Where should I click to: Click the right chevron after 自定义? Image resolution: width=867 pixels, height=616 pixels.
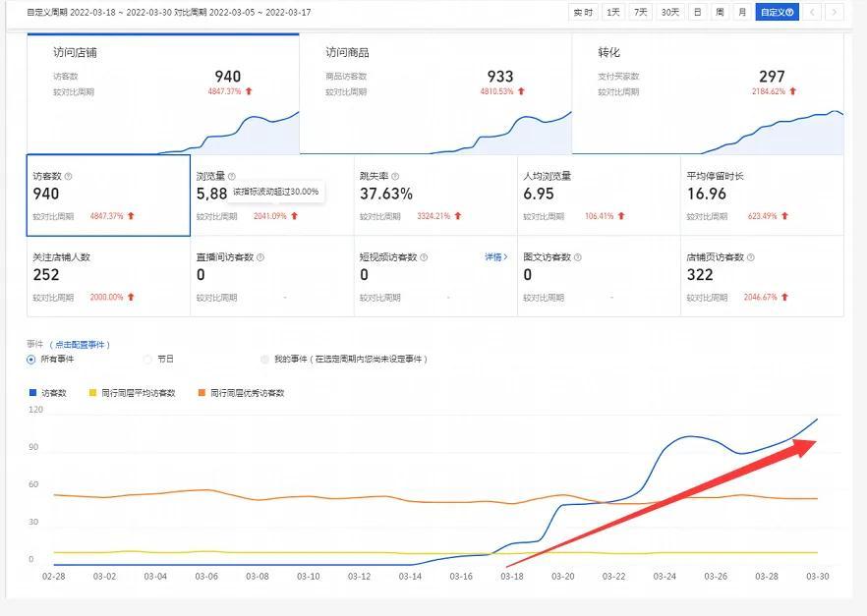click(833, 12)
